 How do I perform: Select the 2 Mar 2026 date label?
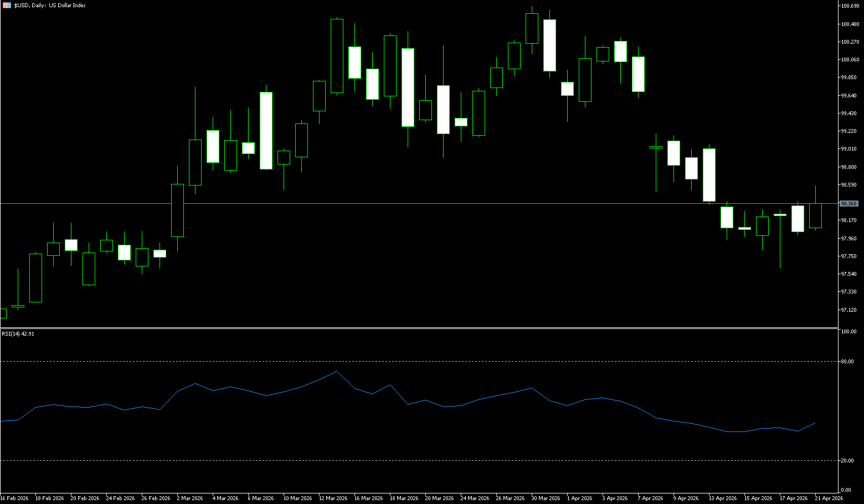click(x=190, y=498)
